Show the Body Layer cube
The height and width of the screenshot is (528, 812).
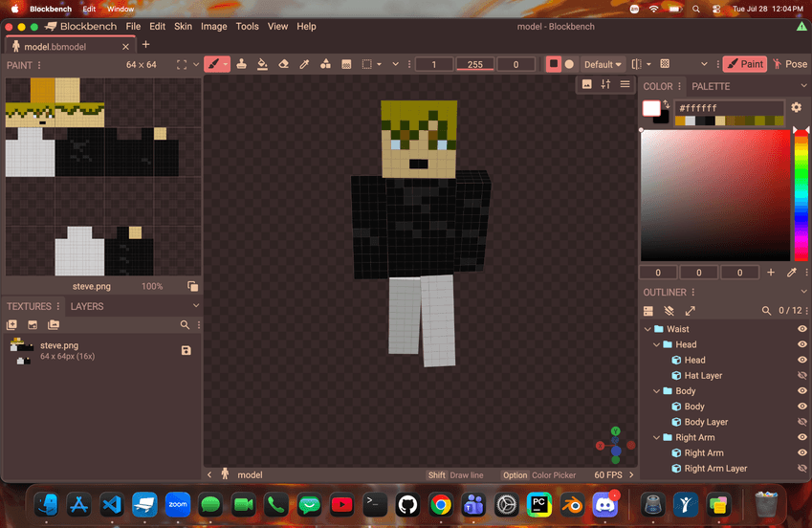pyautogui.click(x=802, y=422)
